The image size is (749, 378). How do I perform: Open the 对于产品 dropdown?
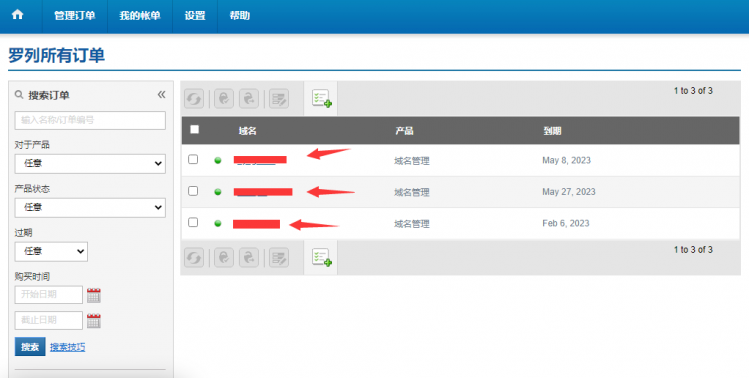(90, 163)
